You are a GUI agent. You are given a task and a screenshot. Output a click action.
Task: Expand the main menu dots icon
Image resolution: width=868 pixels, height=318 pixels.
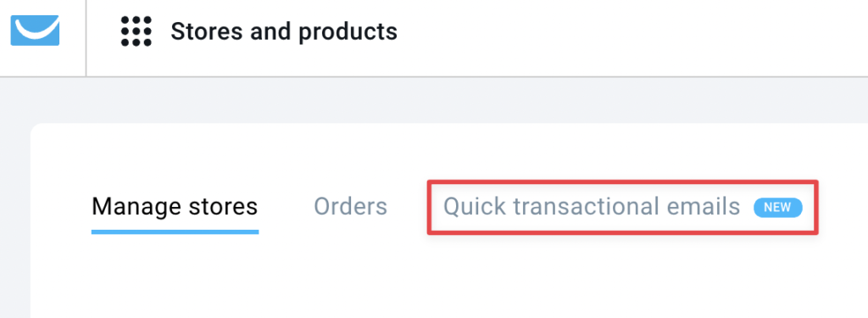136,31
